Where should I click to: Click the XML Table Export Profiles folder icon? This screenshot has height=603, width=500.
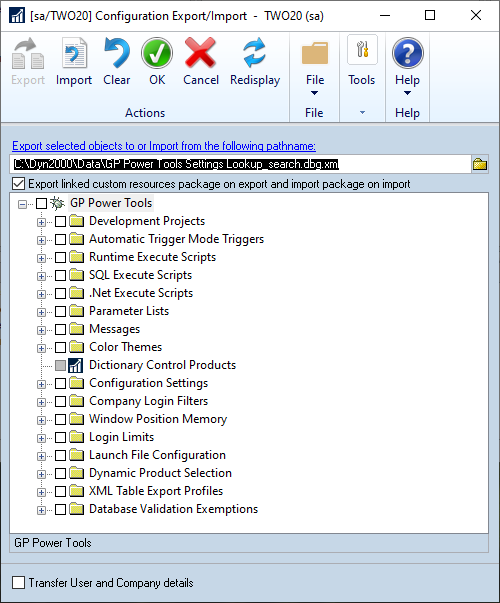(77, 491)
